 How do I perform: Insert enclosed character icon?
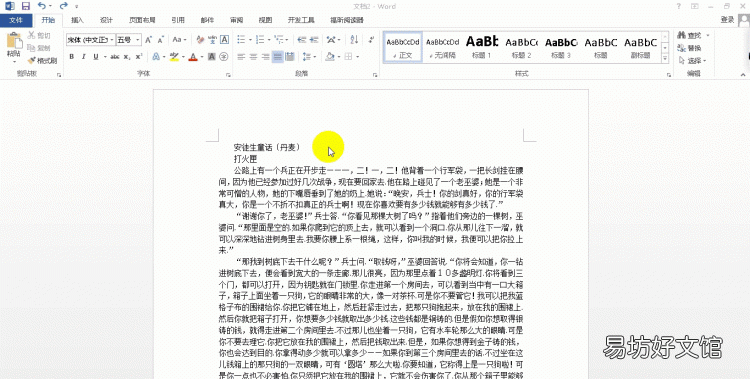coord(224,57)
